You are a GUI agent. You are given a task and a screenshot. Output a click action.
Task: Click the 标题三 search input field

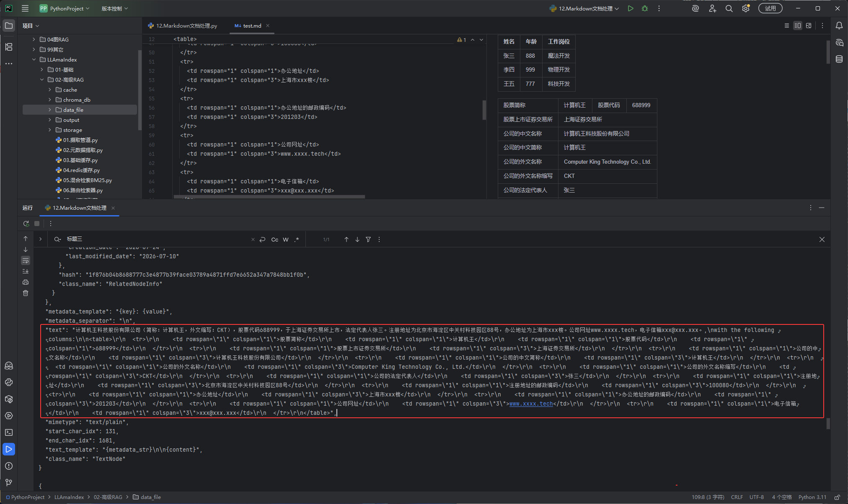tap(157, 239)
